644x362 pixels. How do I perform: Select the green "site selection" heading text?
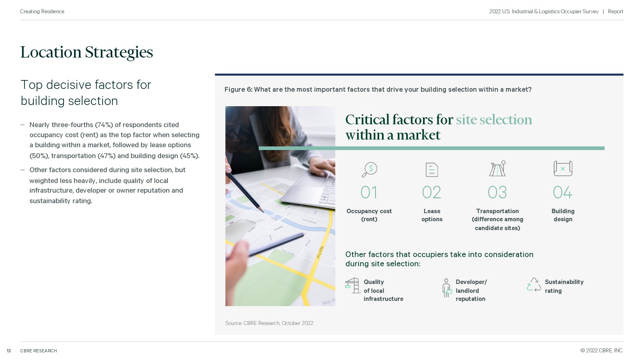coord(494,120)
